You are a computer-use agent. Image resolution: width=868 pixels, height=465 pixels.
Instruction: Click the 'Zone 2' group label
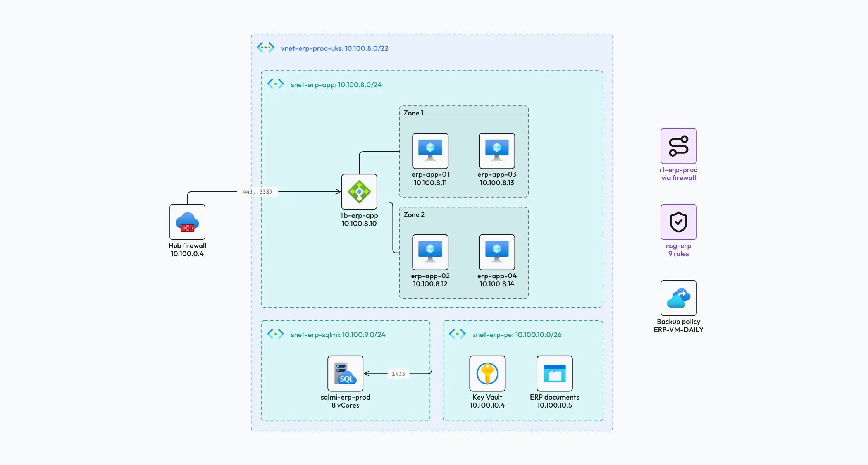414,215
